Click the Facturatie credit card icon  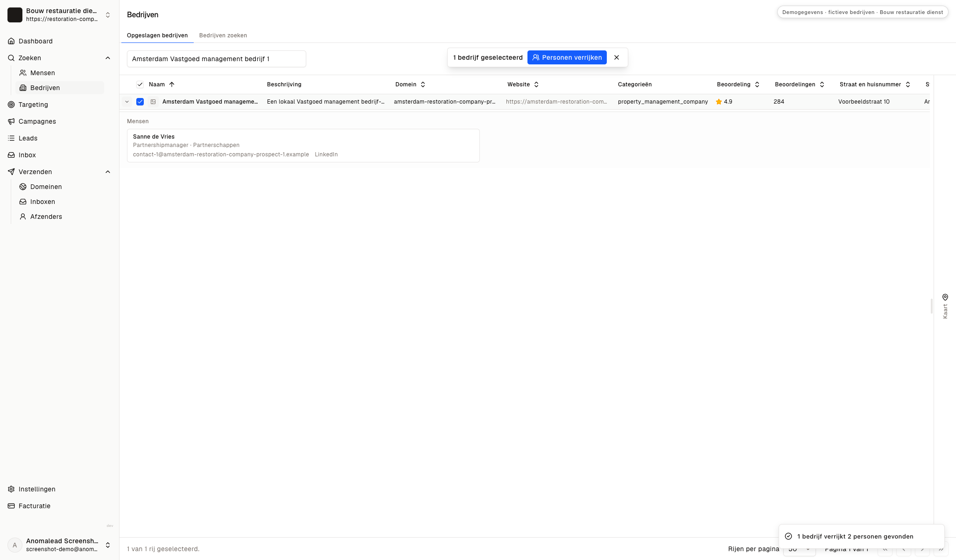click(x=11, y=506)
